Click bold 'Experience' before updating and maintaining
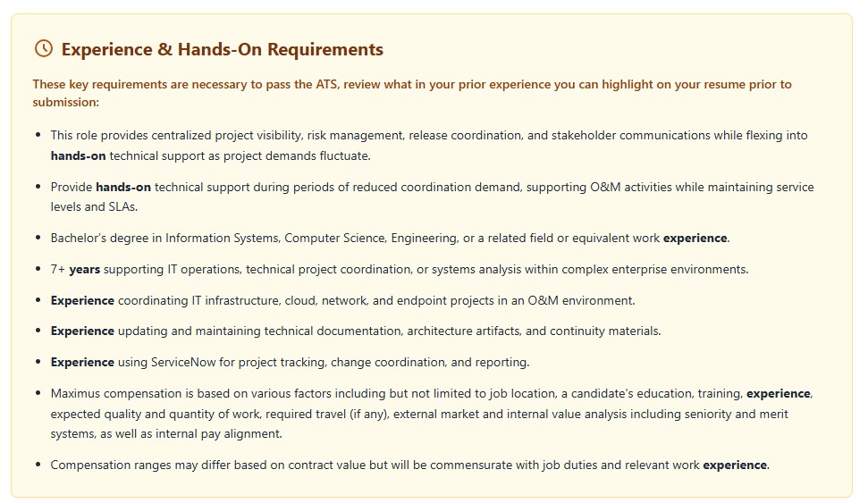The height and width of the screenshot is (503, 868). [82, 331]
